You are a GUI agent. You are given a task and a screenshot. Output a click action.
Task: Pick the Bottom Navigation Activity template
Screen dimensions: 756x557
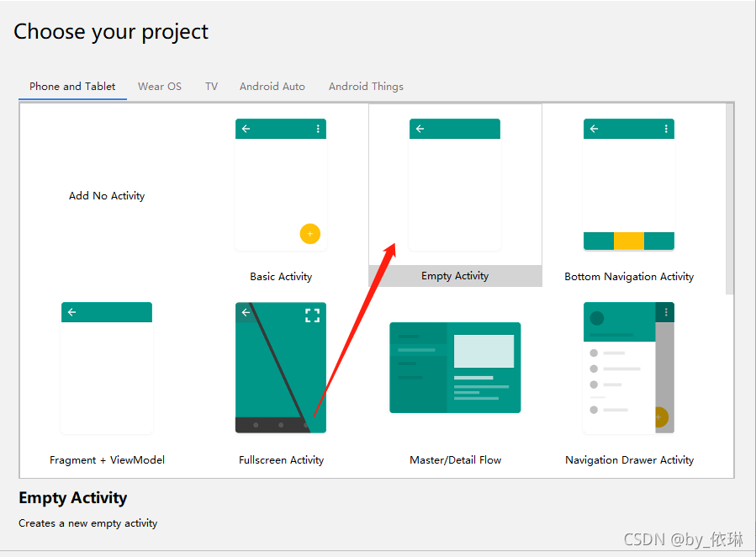(x=629, y=185)
